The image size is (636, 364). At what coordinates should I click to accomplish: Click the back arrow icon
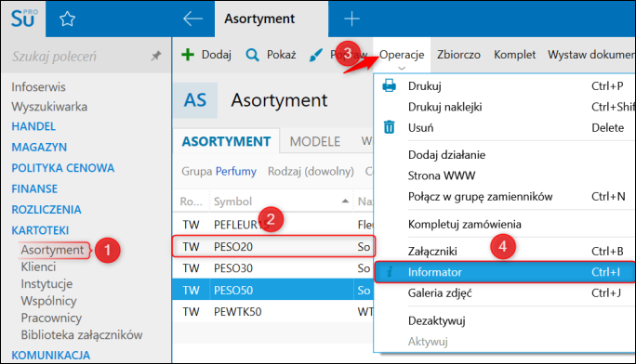tap(192, 19)
